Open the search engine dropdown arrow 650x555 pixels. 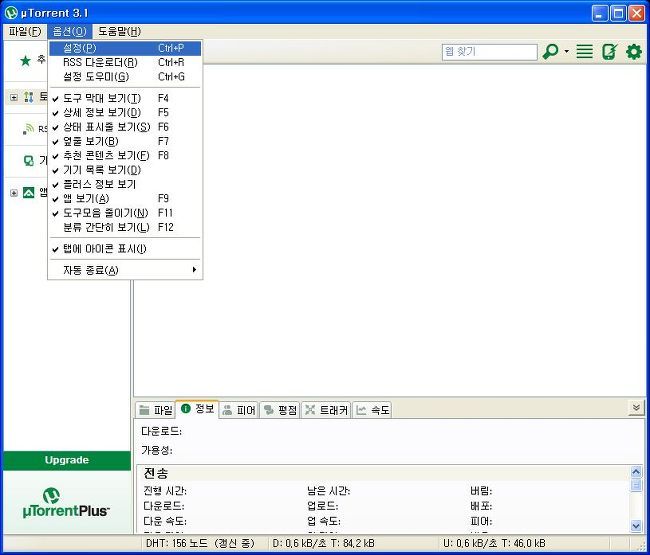click(x=566, y=51)
